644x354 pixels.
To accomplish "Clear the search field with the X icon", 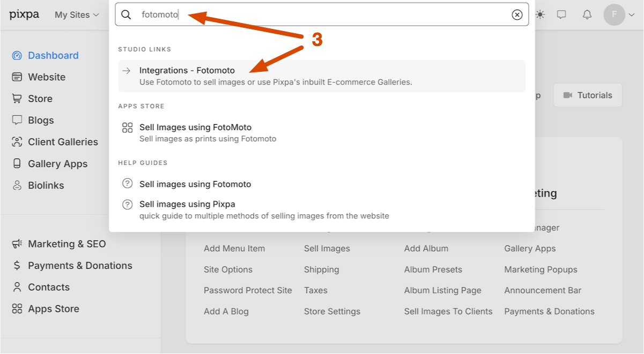I will coord(517,15).
